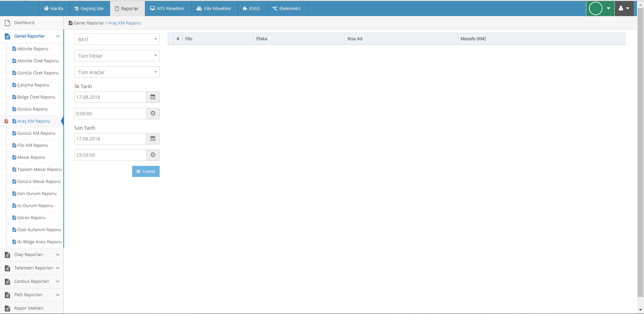This screenshot has height=314, width=644.
Task: Open the BAYİ dropdown
Action: coord(117,39)
